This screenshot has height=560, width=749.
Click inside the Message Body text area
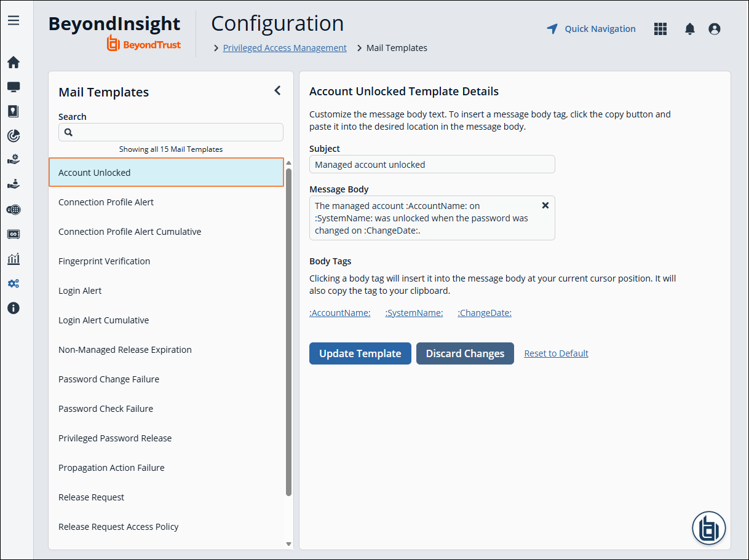(x=432, y=218)
